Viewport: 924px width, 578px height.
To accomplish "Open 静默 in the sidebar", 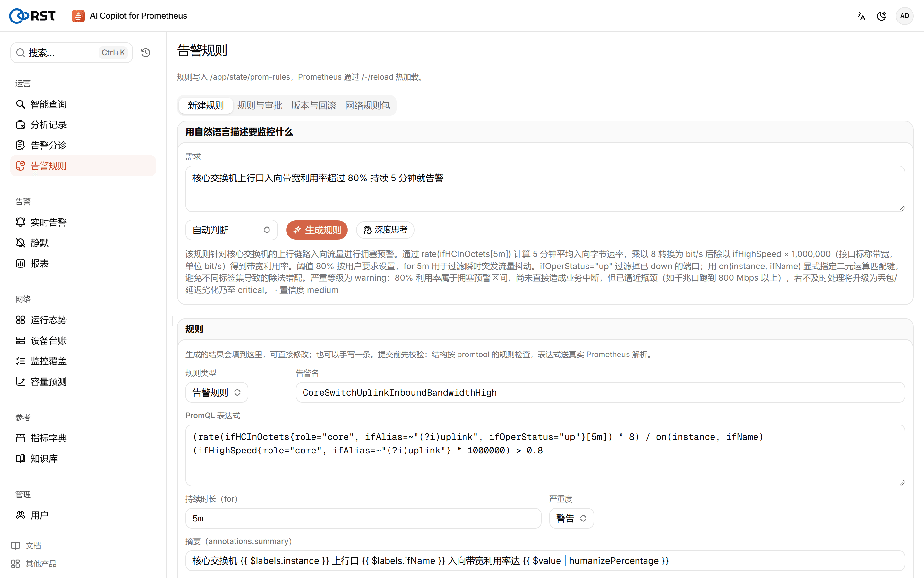I will (x=83, y=243).
